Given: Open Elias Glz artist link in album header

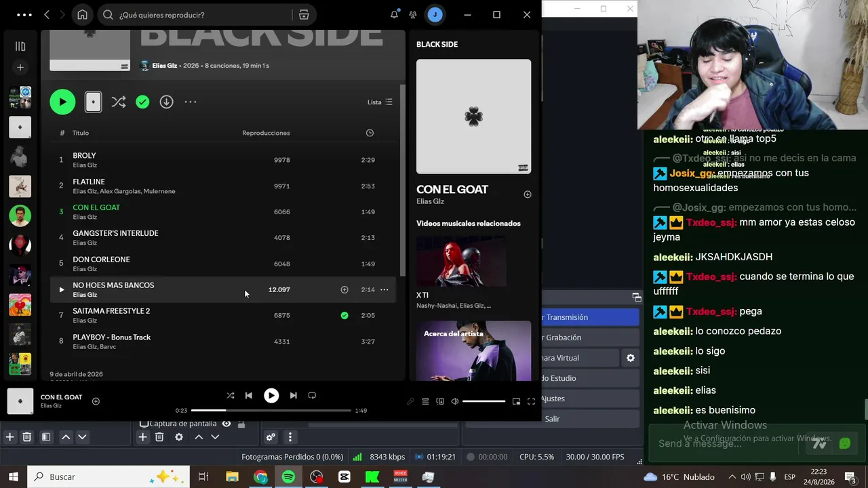Looking at the screenshot, I should tap(164, 66).
